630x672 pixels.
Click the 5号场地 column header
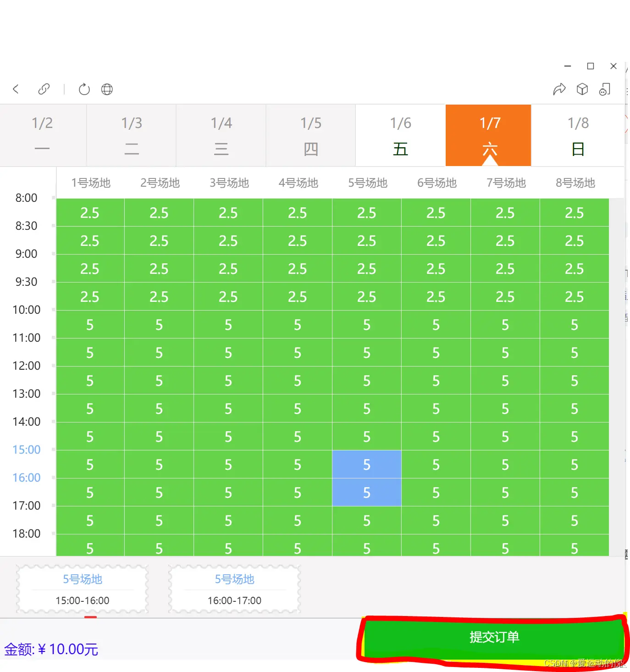[368, 183]
